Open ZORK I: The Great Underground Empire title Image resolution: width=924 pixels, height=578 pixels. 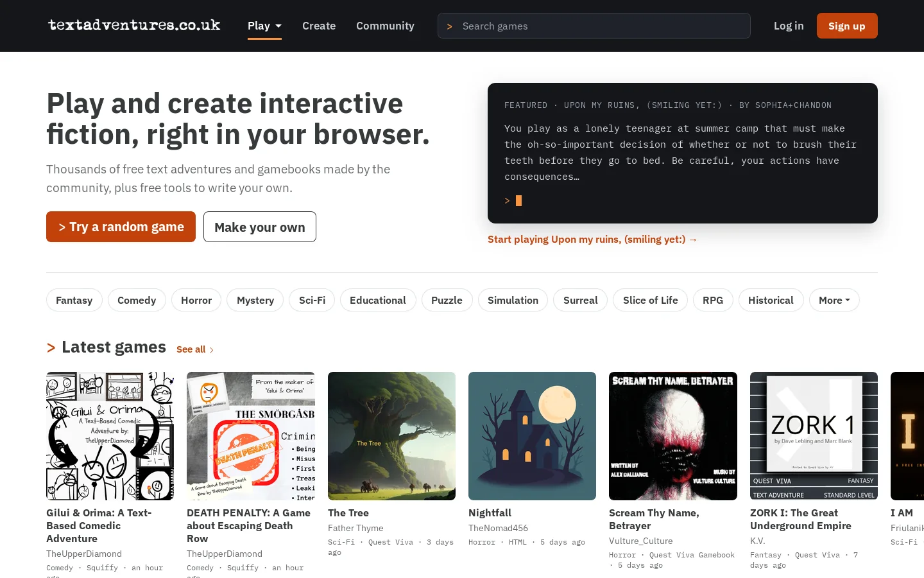(x=801, y=519)
